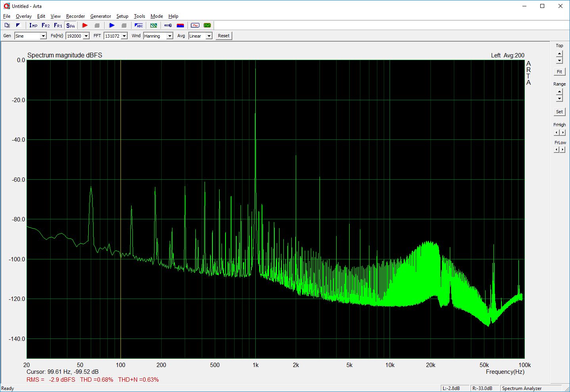The height and width of the screenshot is (392, 570).
Task: Open the Avg averaging type dropdown
Action: [x=209, y=36]
